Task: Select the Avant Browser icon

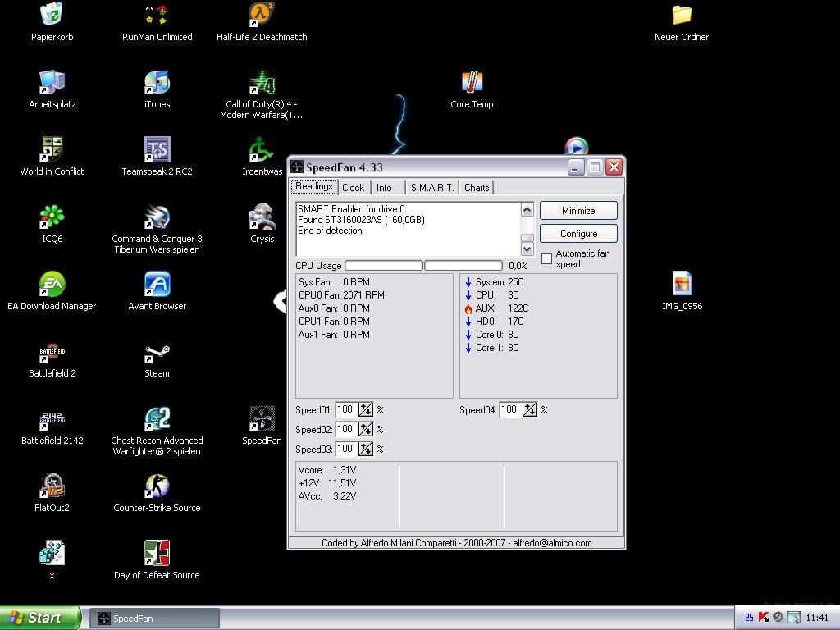Action: [157, 284]
